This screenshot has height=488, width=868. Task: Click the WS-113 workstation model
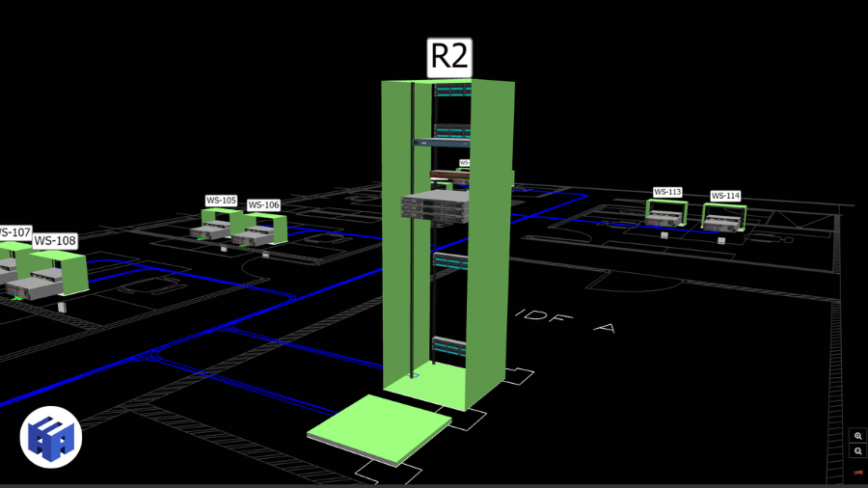click(666, 213)
